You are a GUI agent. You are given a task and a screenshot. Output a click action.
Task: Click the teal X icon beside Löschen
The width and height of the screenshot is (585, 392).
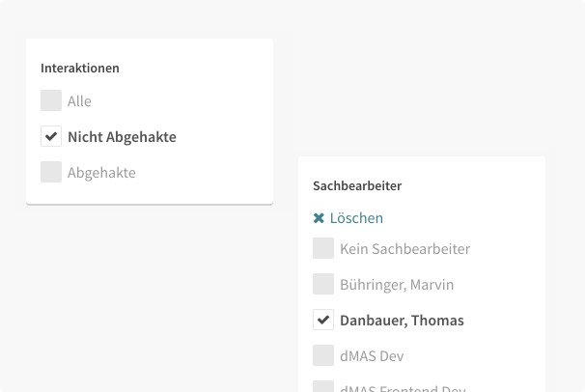319,218
